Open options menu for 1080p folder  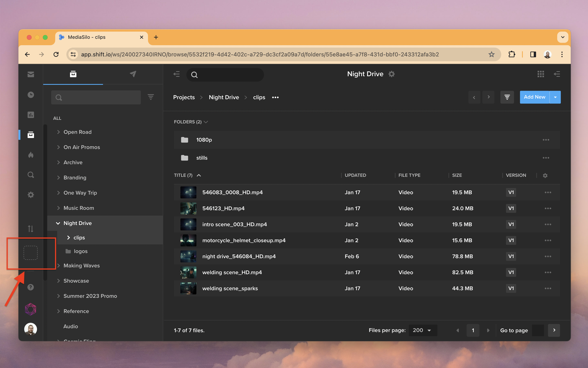(546, 140)
